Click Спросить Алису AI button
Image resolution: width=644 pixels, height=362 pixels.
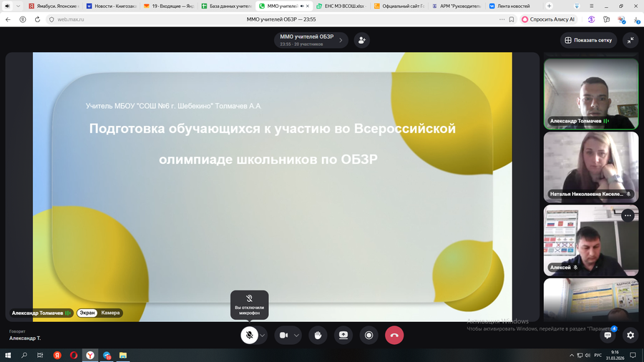548,19
